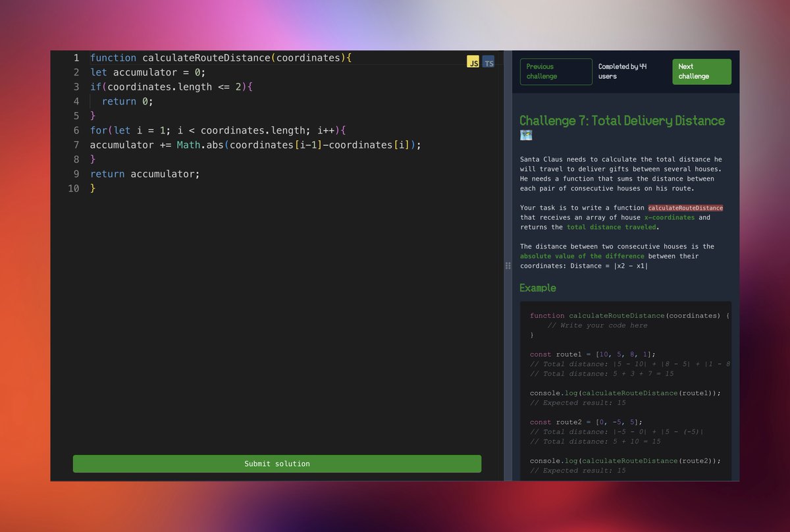
Task: Click the for loop line in editor
Action: (218, 130)
